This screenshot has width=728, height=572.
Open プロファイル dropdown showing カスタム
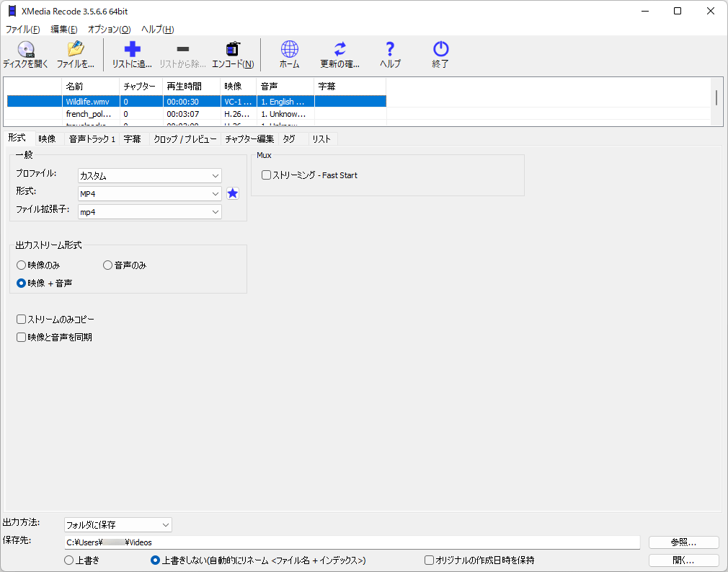point(149,176)
